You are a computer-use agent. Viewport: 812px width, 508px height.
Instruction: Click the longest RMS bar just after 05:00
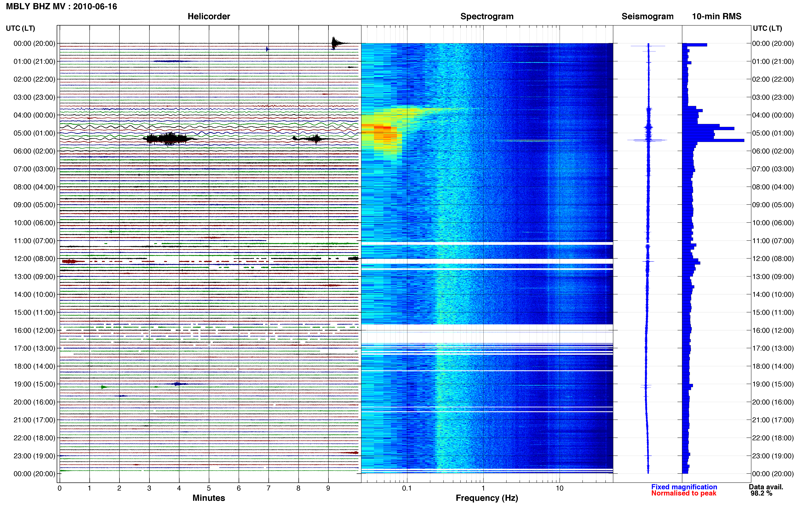click(713, 140)
